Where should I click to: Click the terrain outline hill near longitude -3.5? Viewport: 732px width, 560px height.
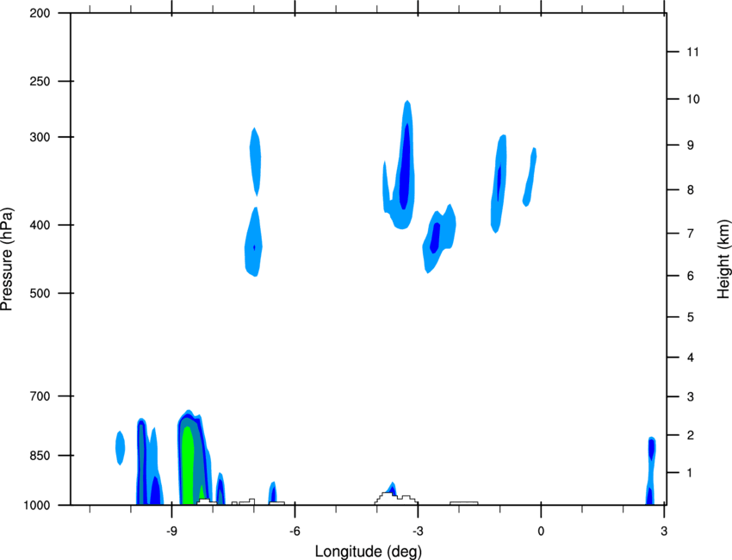(x=395, y=498)
